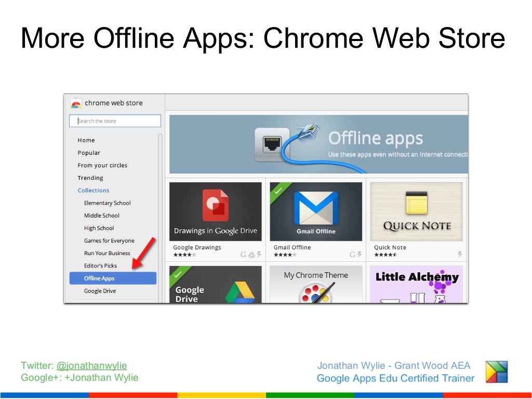Screen dimensions: 532x399
Task: Click the Search the store field
Action: point(115,121)
